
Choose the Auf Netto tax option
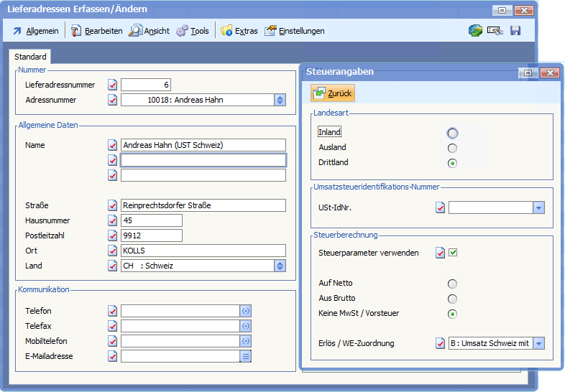(x=452, y=284)
